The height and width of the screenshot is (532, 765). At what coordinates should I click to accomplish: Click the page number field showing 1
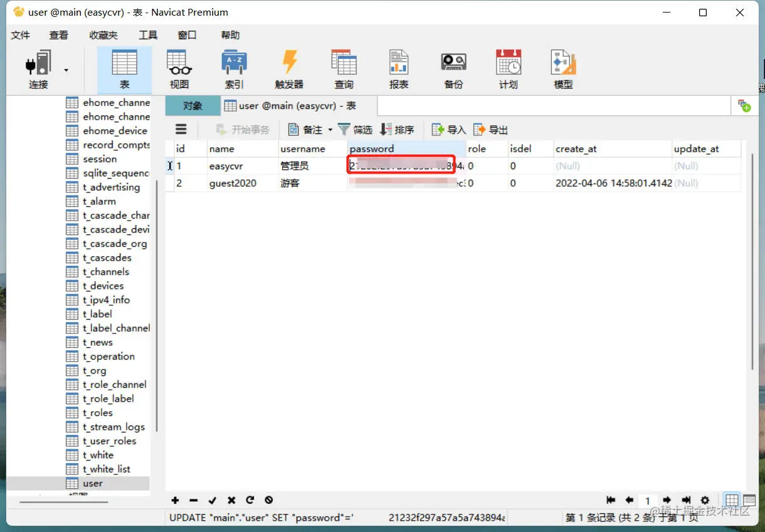point(648,501)
